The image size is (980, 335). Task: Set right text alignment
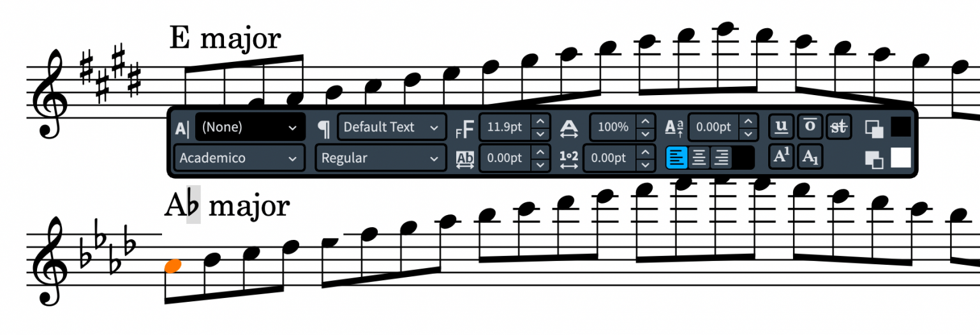tap(721, 158)
